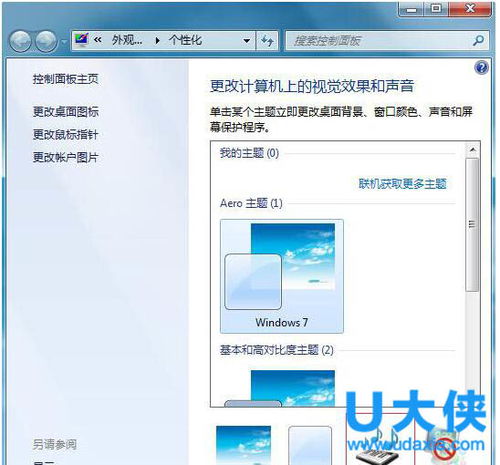Maximize the personalization window
This screenshot has width=500, height=465.
click(436, 9)
